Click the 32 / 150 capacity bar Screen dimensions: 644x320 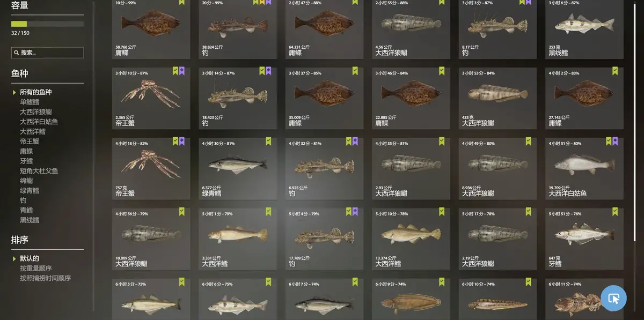[x=47, y=24]
